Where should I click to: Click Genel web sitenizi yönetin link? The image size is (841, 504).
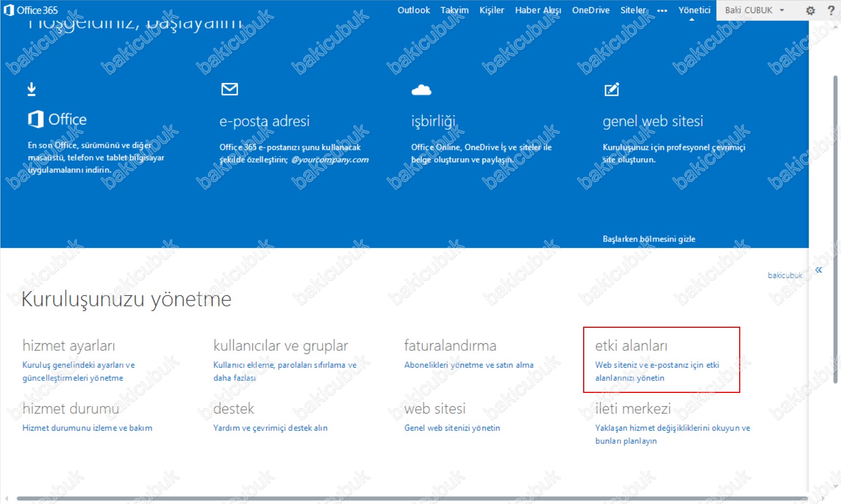(452, 428)
